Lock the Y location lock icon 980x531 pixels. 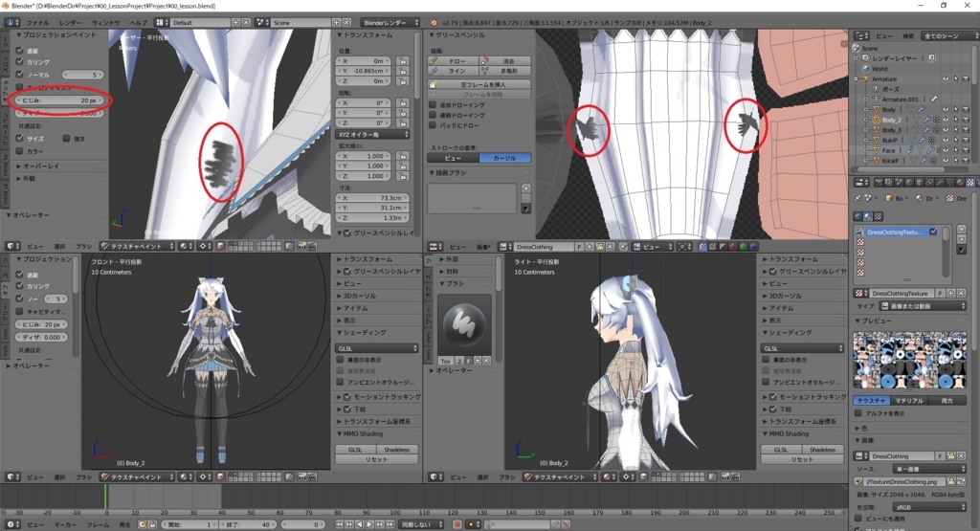[403, 71]
